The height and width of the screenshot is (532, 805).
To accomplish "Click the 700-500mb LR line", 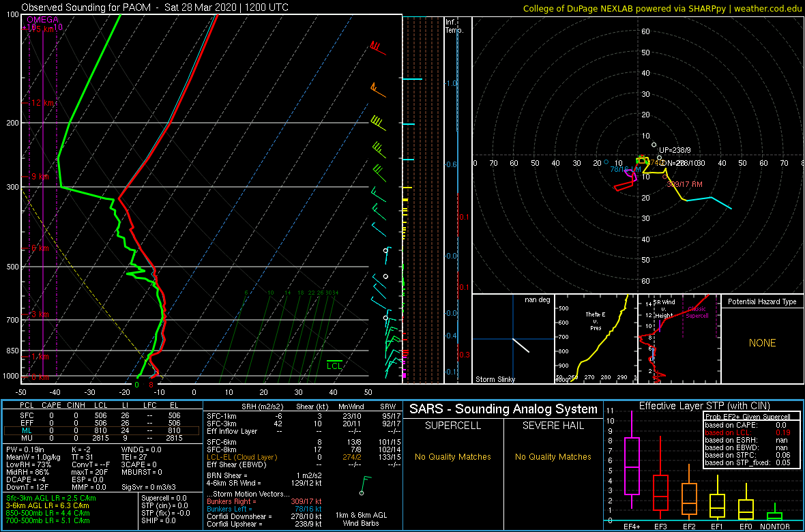I will tap(48, 520).
